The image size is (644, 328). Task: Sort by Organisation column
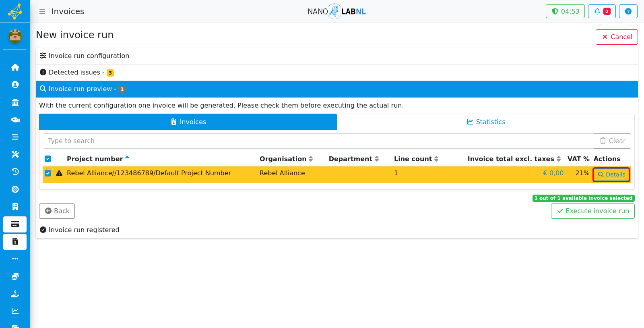286,159
